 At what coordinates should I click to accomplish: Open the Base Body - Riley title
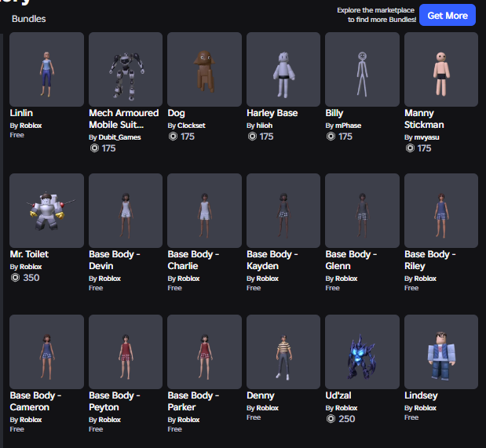430,260
